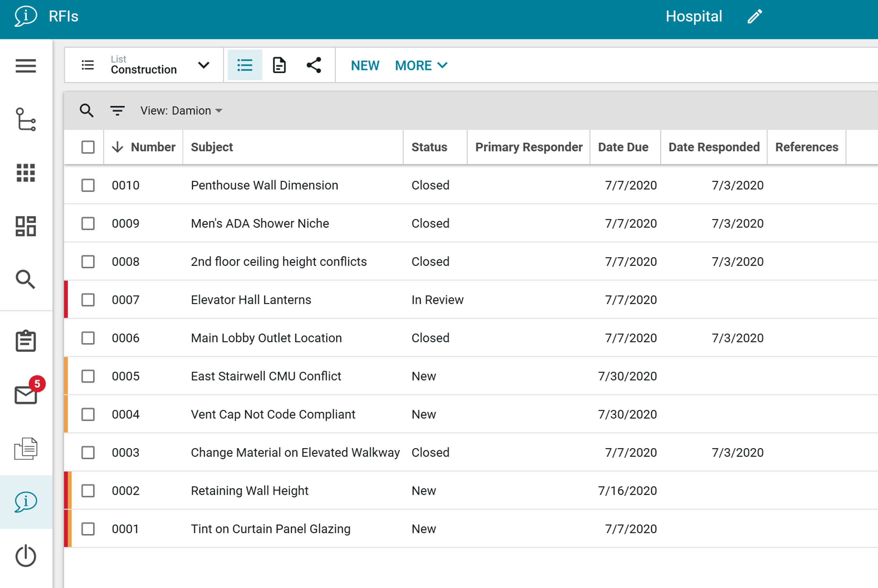
Task: Open the filter icon above table
Action: click(117, 111)
